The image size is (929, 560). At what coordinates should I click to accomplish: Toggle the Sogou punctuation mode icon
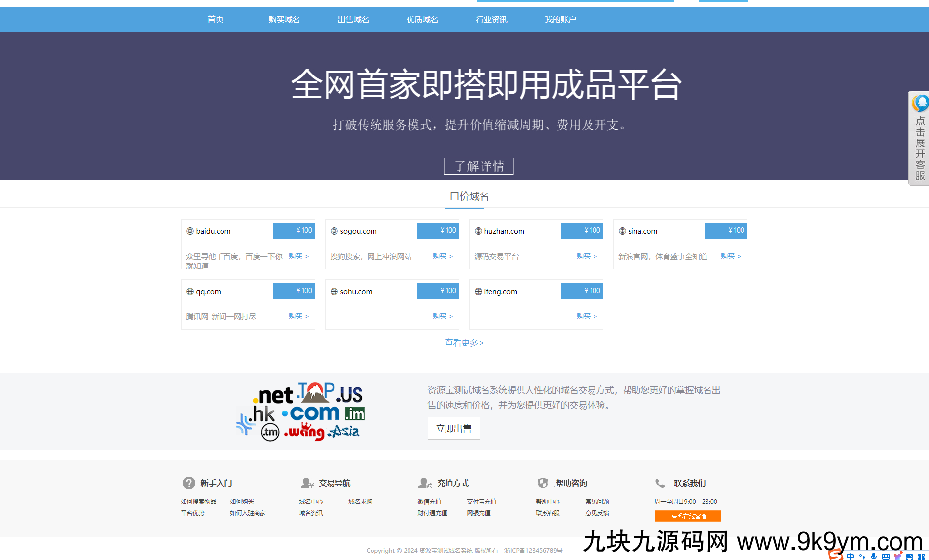click(x=862, y=556)
